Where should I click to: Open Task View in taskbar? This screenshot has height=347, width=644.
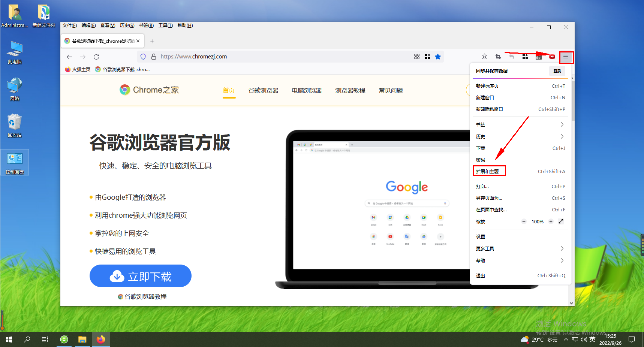[45, 340]
